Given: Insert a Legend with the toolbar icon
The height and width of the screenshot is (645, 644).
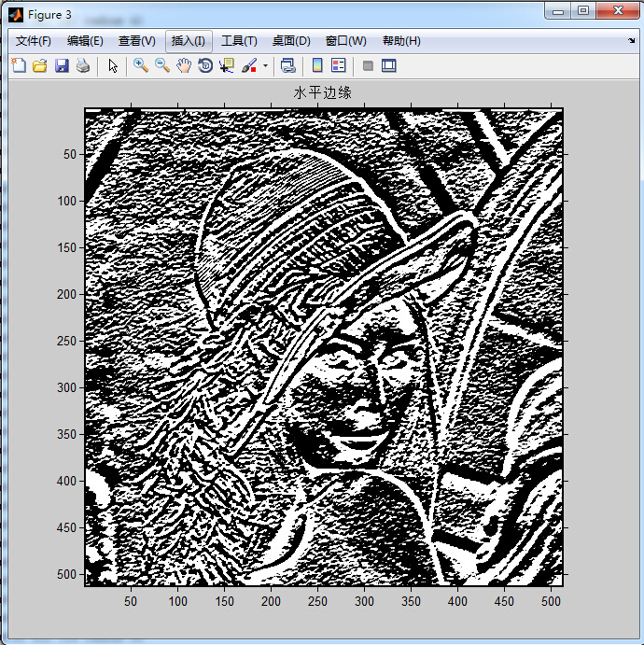Looking at the screenshot, I should [x=339, y=65].
